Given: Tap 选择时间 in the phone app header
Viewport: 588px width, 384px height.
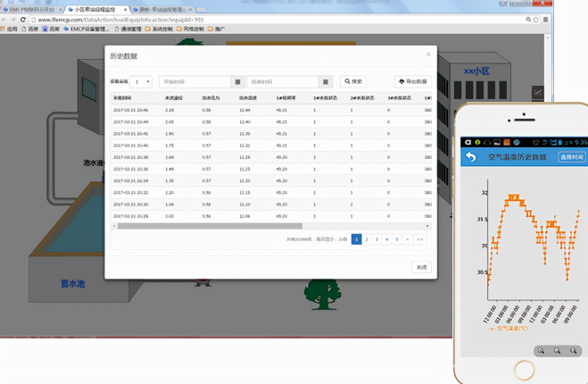Looking at the screenshot, I should (571, 157).
